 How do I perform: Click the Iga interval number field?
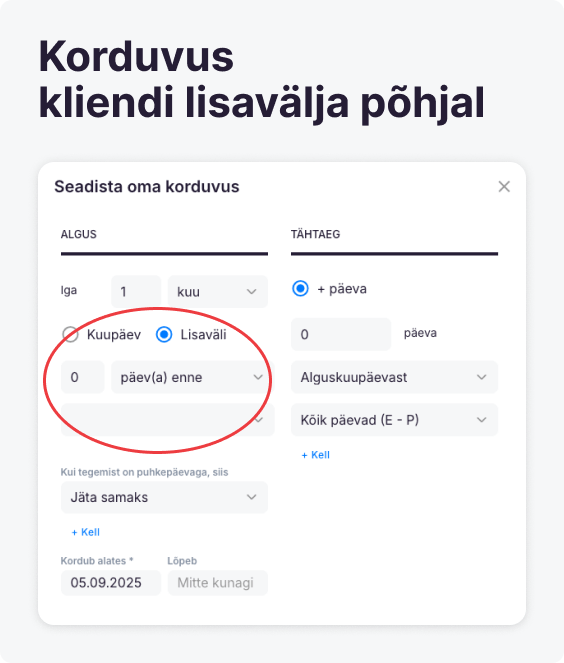[136, 292]
